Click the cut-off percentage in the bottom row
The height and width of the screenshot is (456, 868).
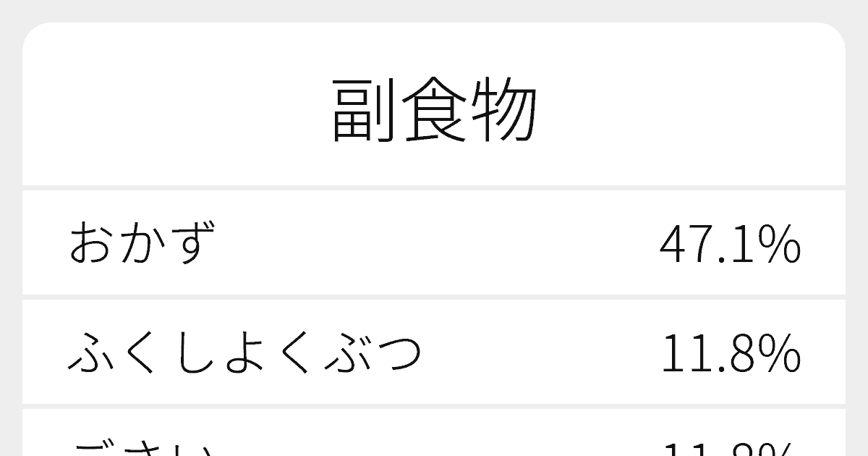tap(731, 449)
